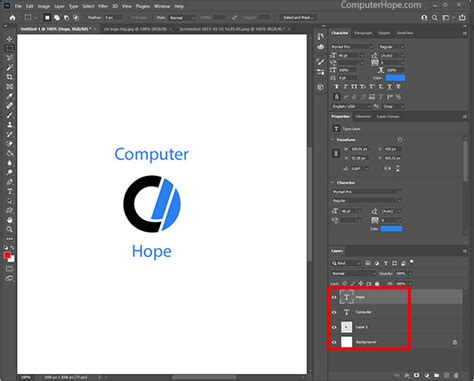Open the layer filter Kind dropdown
Viewport: 474px width, 381px height.
pyautogui.click(x=346, y=263)
